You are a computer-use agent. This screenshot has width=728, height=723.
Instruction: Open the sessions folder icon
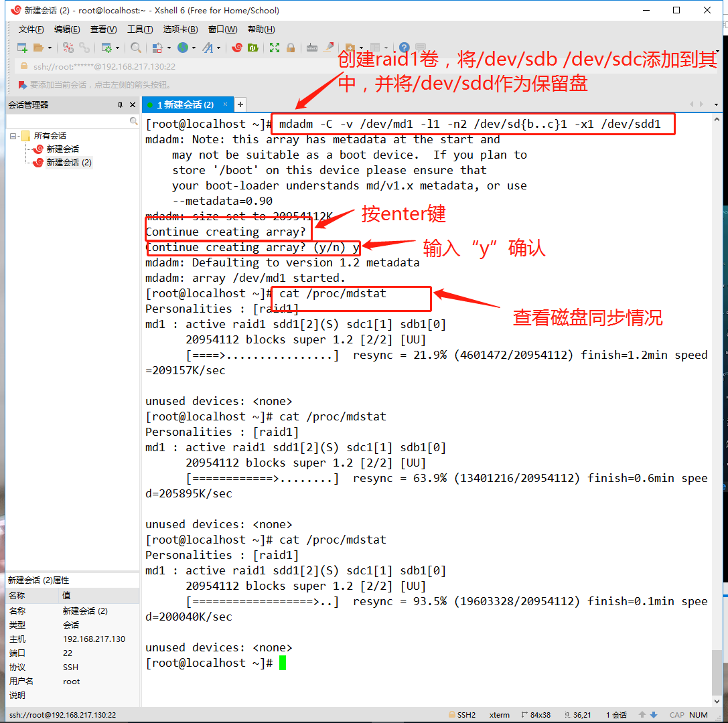tap(39, 48)
